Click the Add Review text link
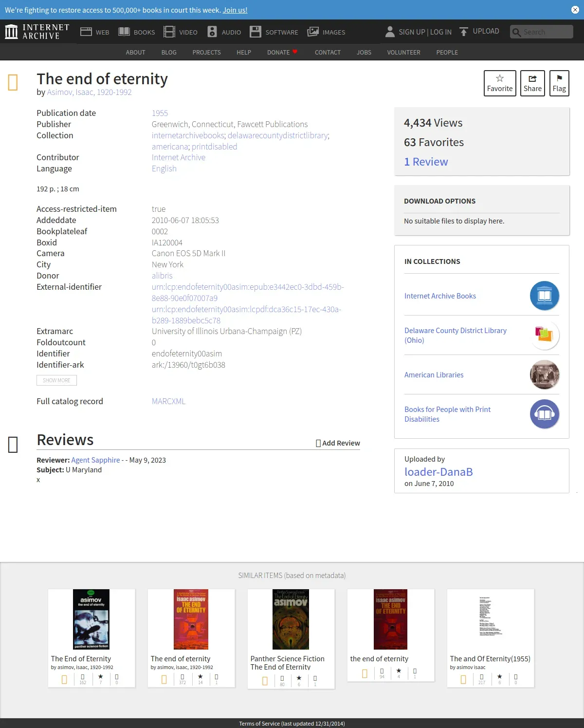The width and height of the screenshot is (584, 728). [341, 443]
